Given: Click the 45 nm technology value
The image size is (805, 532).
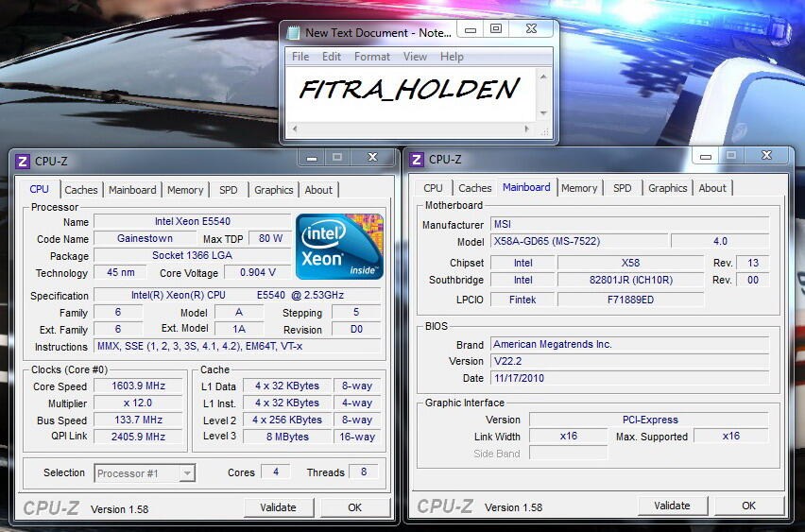Looking at the screenshot, I should coord(120,272).
